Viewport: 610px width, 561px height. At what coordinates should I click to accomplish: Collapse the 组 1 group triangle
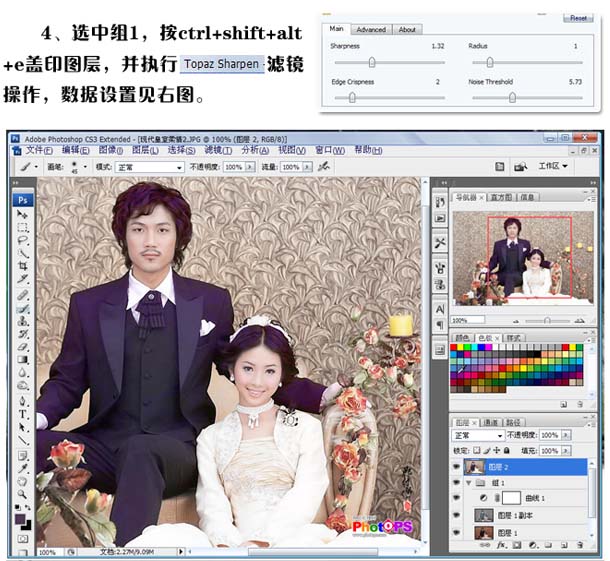coord(469,483)
